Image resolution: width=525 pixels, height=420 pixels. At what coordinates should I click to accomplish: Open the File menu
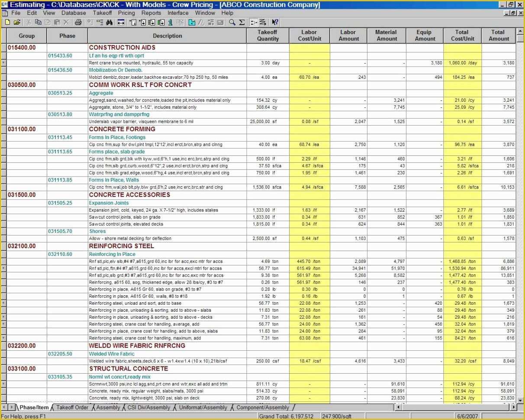click(x=16, y=13)
